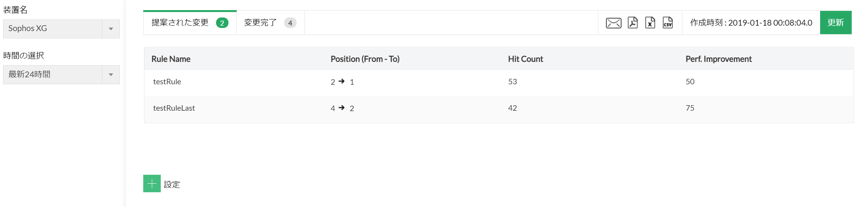Export the report as Excel file

coord(650,23)
